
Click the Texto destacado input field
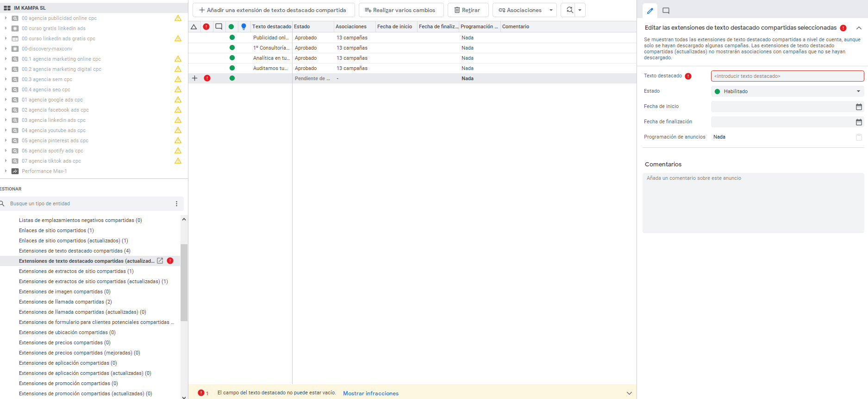787,76
